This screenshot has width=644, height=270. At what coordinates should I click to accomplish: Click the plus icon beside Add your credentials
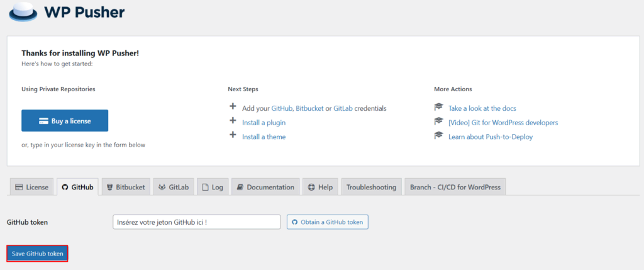coord(233,108)
